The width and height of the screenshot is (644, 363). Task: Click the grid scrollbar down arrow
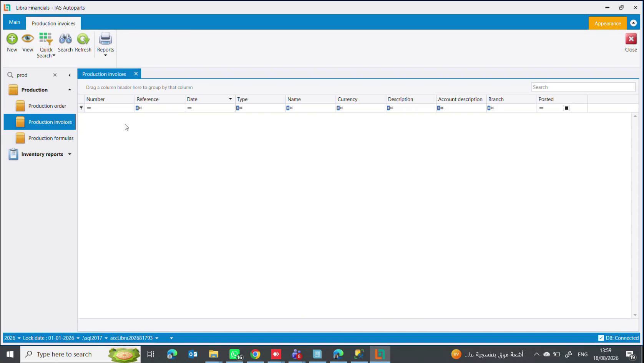tap(635, 315)
